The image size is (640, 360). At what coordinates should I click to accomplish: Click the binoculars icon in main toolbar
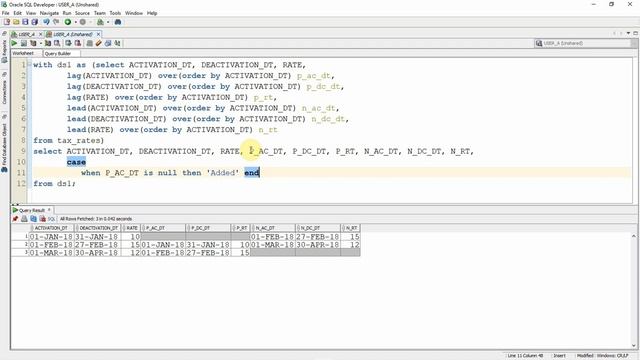(118, 22)
